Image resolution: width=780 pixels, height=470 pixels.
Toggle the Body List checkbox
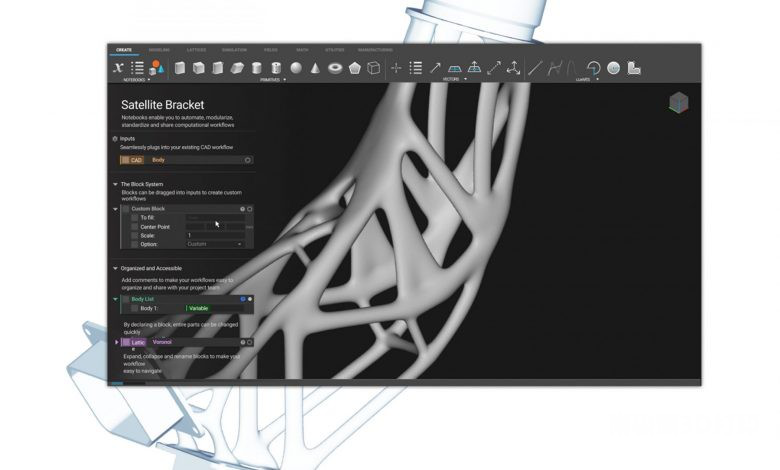tap(126, 299)
